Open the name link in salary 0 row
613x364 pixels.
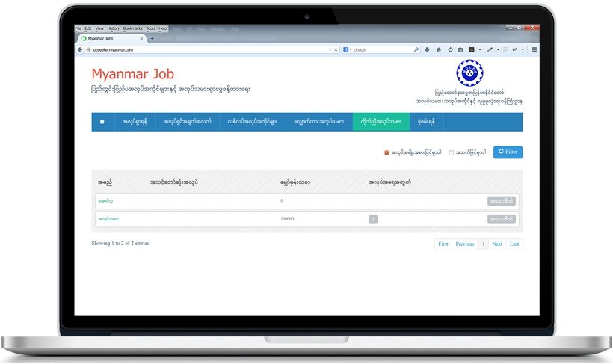105,201
